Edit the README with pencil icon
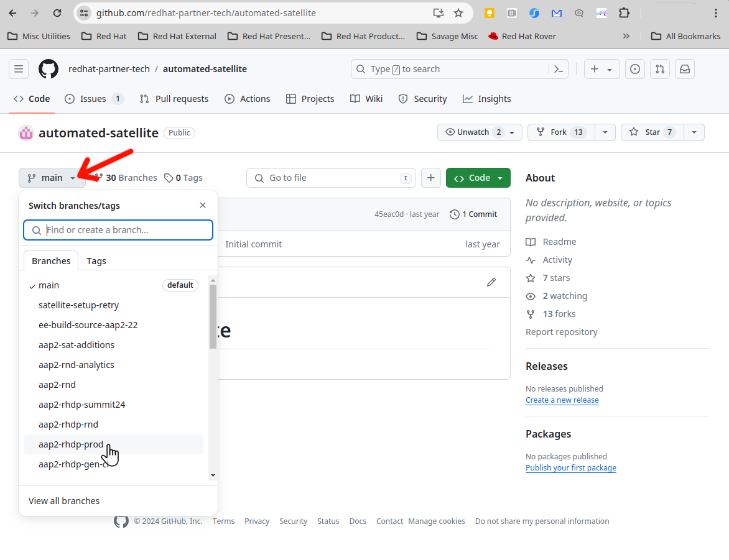This screenshot has height=560, width=729. (491, 282)
